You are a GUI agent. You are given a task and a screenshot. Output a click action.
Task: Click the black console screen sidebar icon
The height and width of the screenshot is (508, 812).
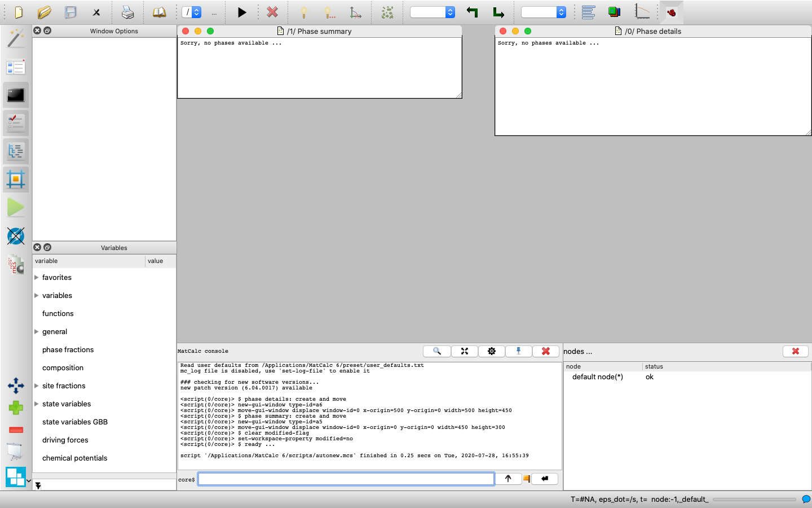16,95
